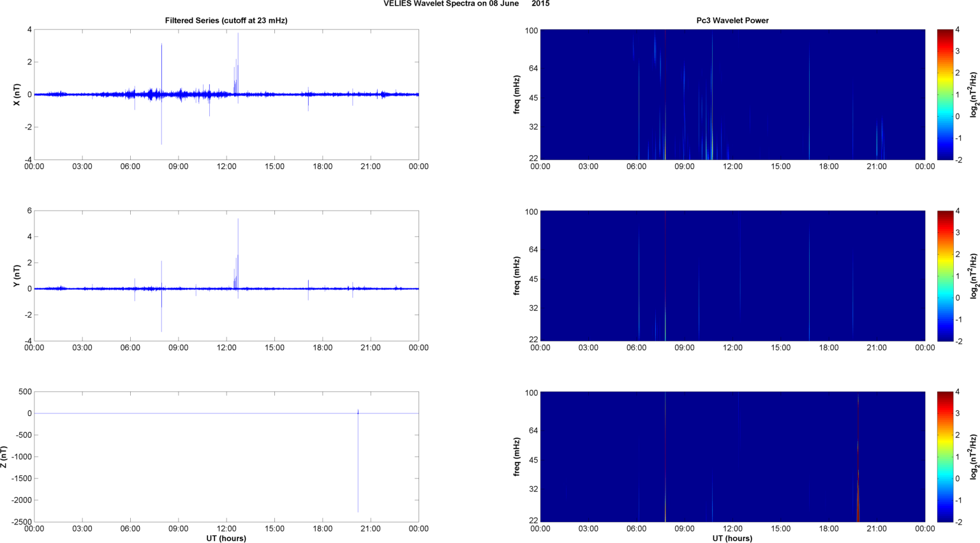Screen dimensions: 980x543
Task: Click the green line near 17:00 in top wavelet plot
Action: [809, 102]
